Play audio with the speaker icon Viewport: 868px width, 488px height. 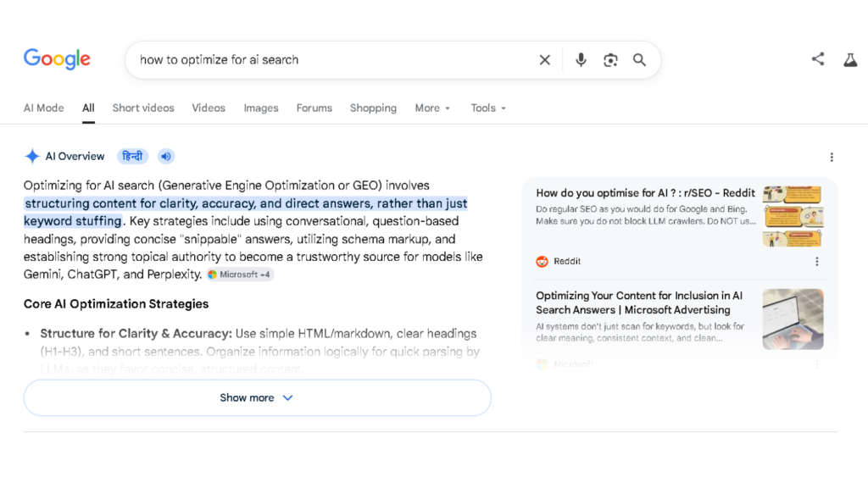(x=166, y=156)
